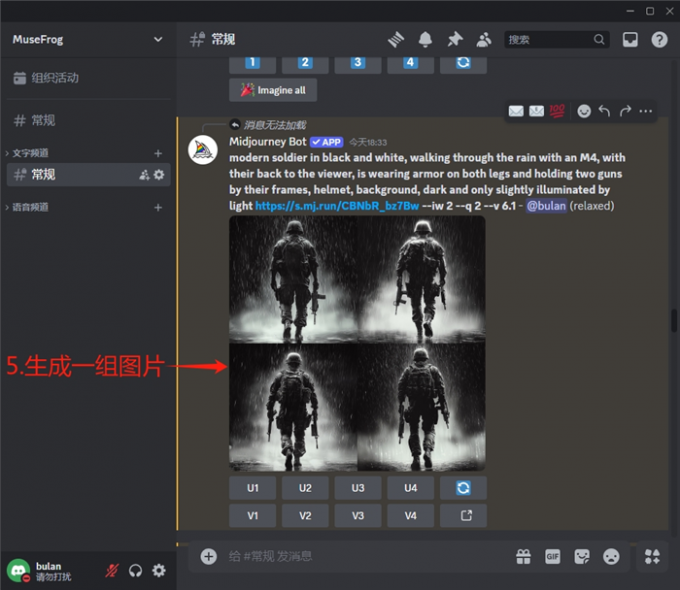Click the search magnifier icon
Screen dimensions: 680x590
(599, 39)
